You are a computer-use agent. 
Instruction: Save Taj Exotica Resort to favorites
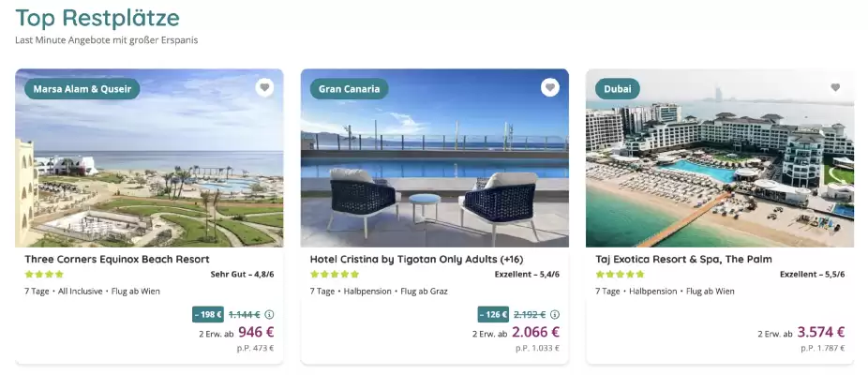(835, 88)
